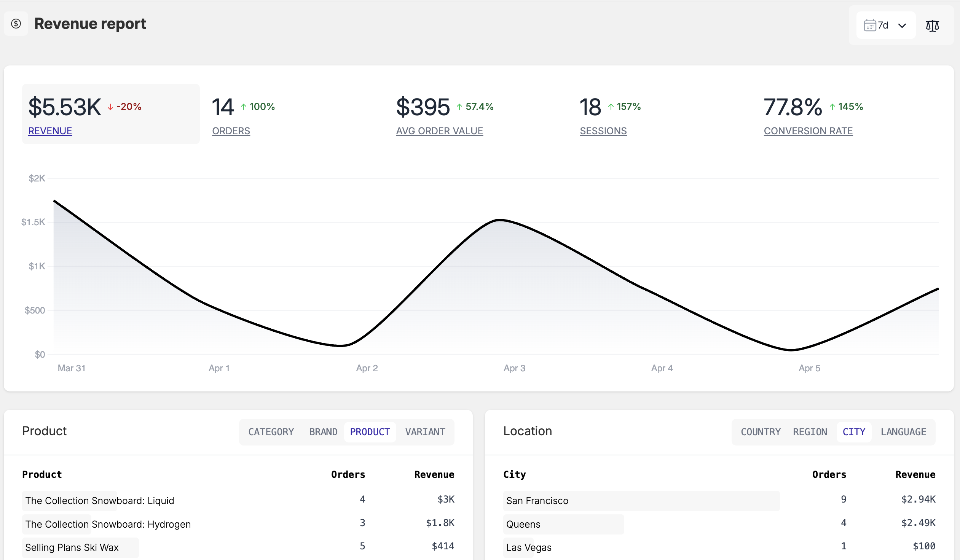Viewport: 960px width, 560px height.
Task: Select the PRODUCT tab
Action: [x=370, y=432]
